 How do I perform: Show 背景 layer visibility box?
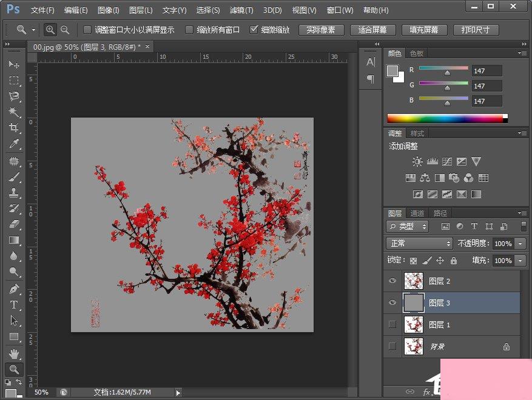(x=392, y=346)
